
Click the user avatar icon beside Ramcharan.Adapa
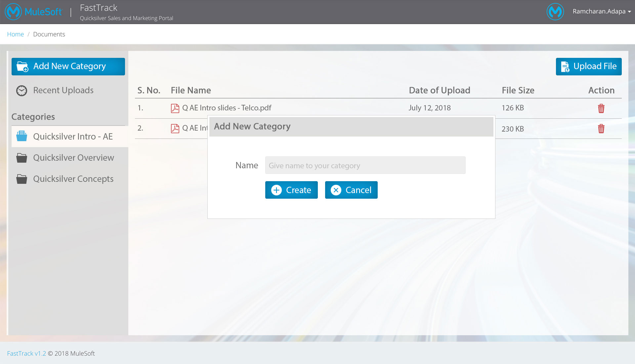[x=555, y=12]
